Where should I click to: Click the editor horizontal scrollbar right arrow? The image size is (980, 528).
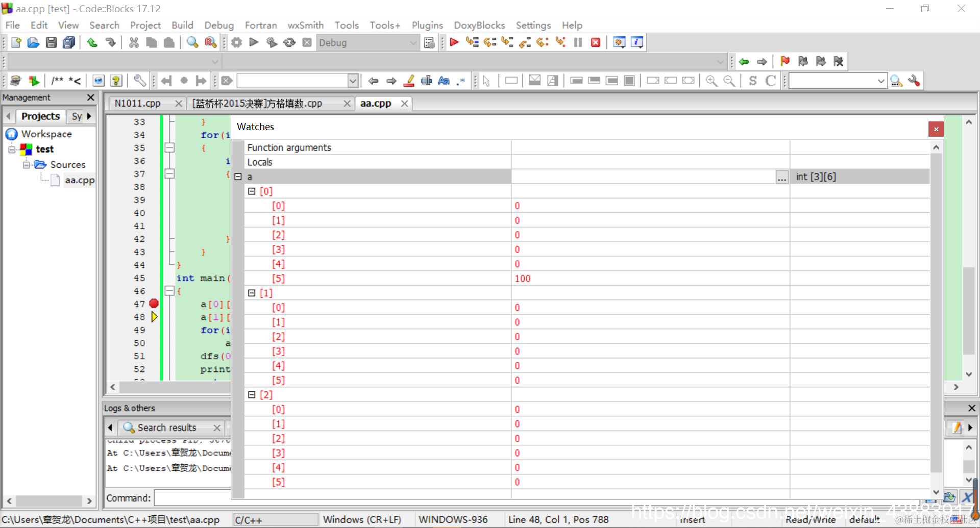956,387
